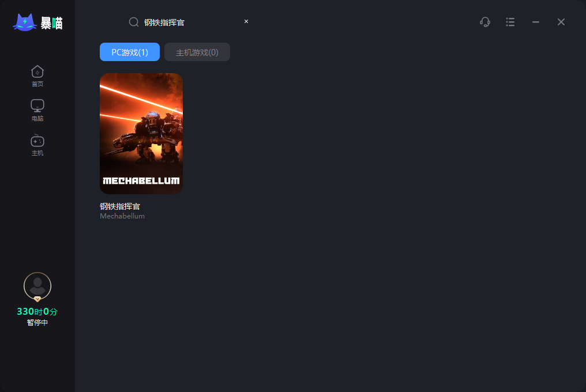Click the 暴喵 cat logo
586x392 pixels.
pos(37,22)
